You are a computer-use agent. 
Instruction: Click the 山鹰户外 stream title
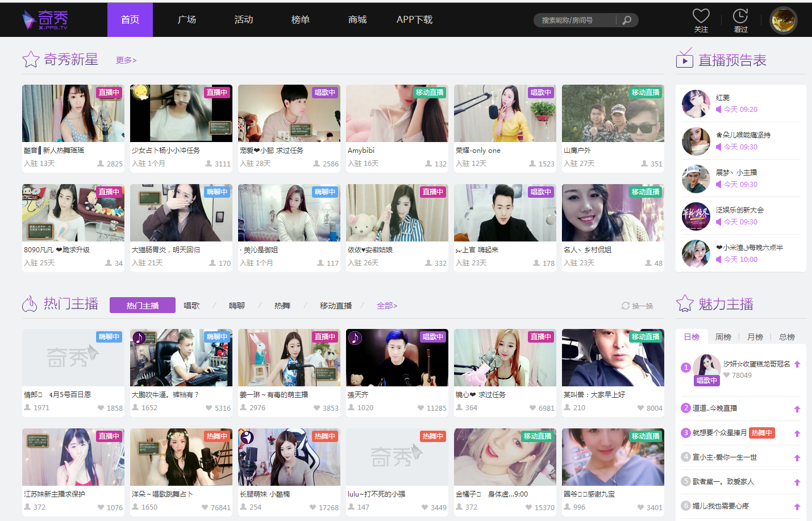[x=577, y=151]
